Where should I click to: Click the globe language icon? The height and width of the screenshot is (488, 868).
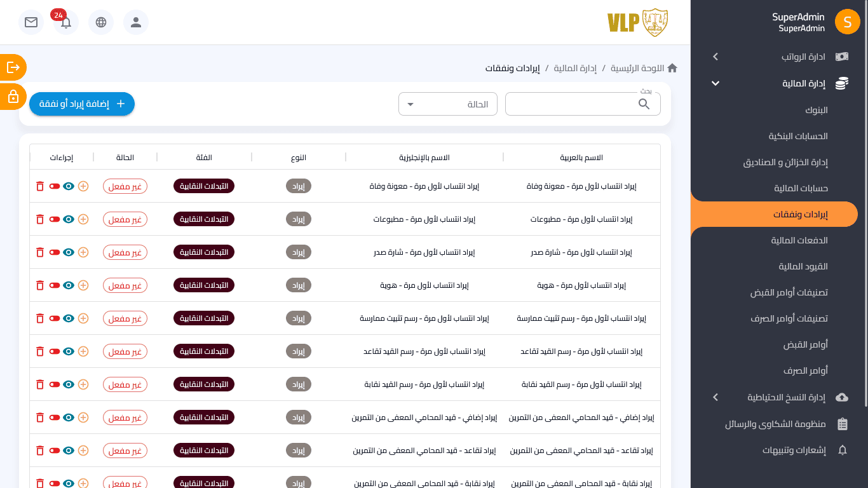click(101, 22)
